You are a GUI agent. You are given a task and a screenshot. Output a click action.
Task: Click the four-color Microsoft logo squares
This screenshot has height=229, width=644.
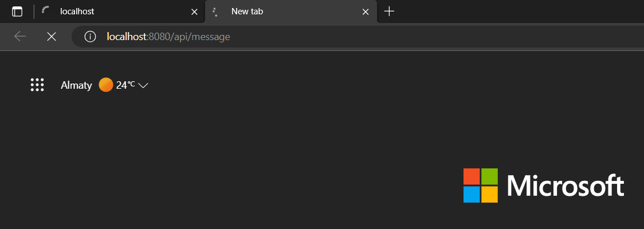[x=481, y=185]
